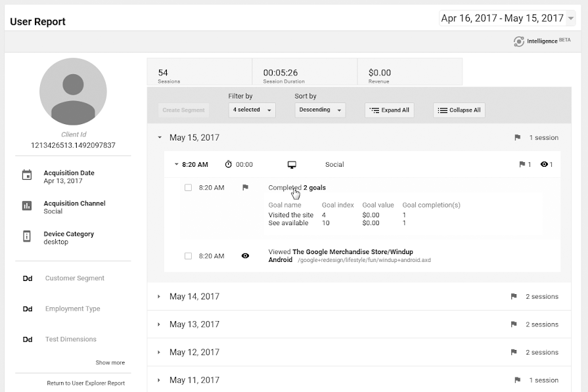The height and width of the screenshot is (392, 588).
Task: Open the Sort by Descending dropdown
Action: 320,110
